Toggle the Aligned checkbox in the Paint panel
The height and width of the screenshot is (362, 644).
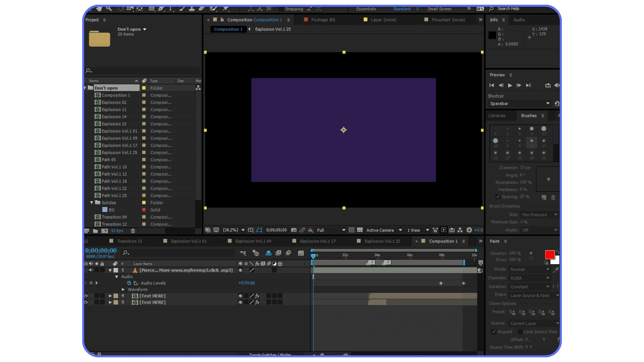coord(494,331)
